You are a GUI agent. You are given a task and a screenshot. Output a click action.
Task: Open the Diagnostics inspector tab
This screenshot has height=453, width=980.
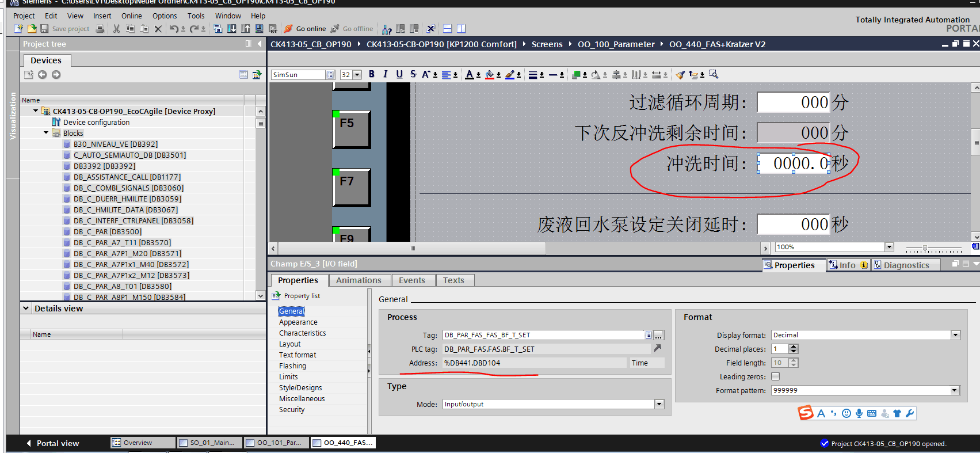tap(906, 265)
